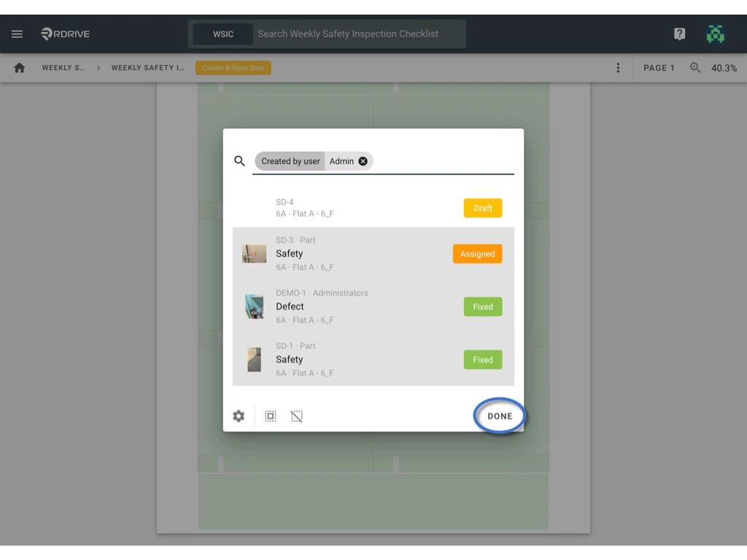Expand the hamburger menu top left
Screen dimensions: 747x560
(x=17, y=34)
